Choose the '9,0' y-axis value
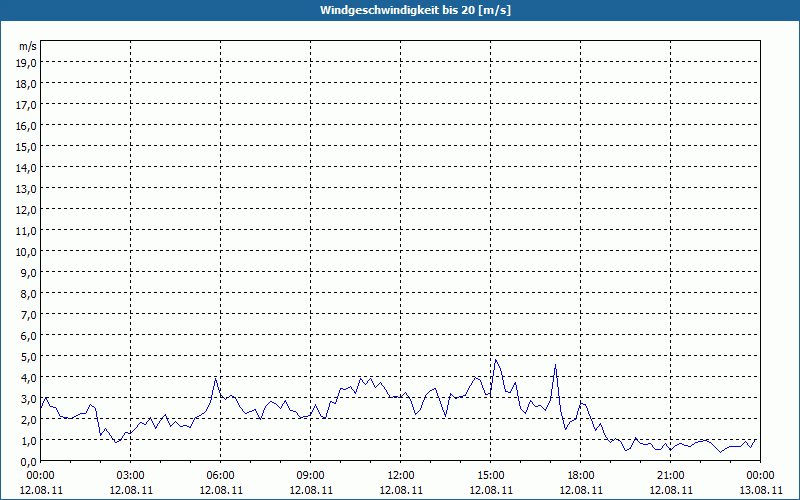Viewport: 800px width, 500px height. pos(30,272)
